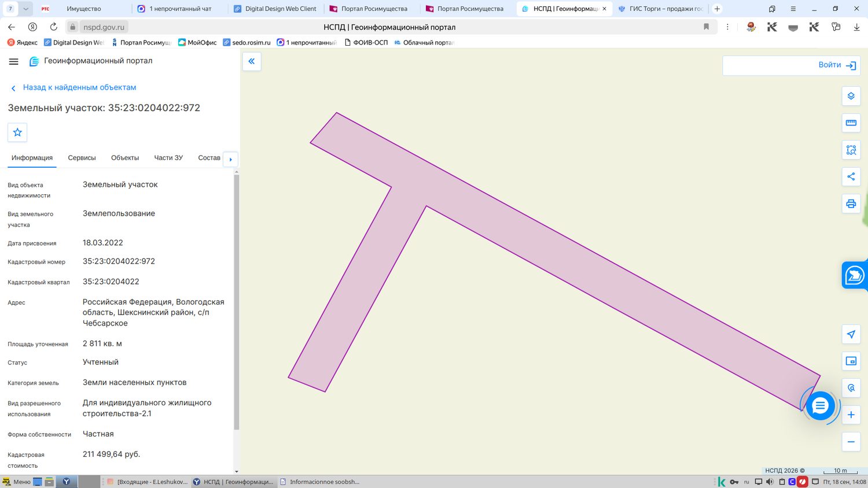Zoom in with the plus button
868x488 pixels.
pos(851,415)
